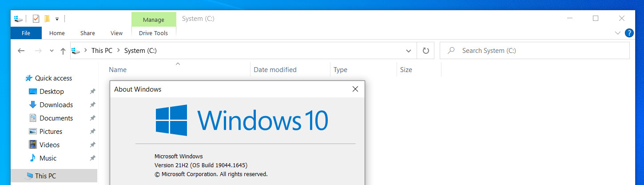Click pin icon next to Videos
Screen dimensions: 644x185
pyautogui.click(x=92, y=145)
